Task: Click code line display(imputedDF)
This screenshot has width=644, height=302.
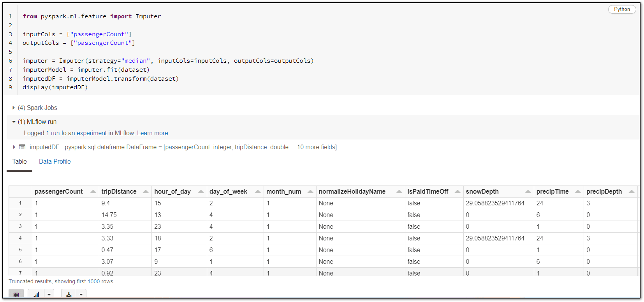Action: (x=55, y=87)
